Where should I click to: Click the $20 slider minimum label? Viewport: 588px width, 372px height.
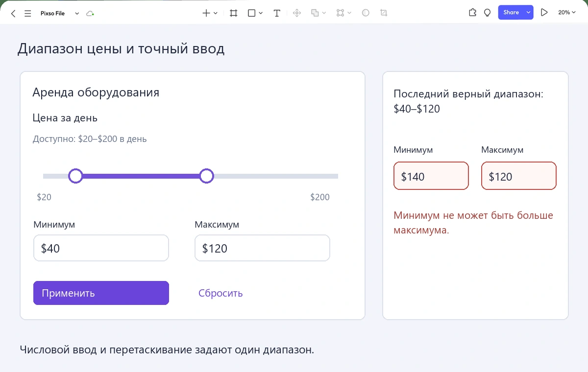(44, 197)
